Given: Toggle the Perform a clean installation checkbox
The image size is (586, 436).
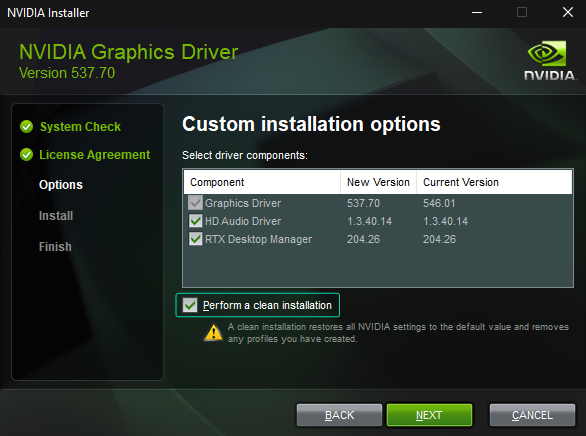Looking at the screenshot, I should [x=190, y=305].
